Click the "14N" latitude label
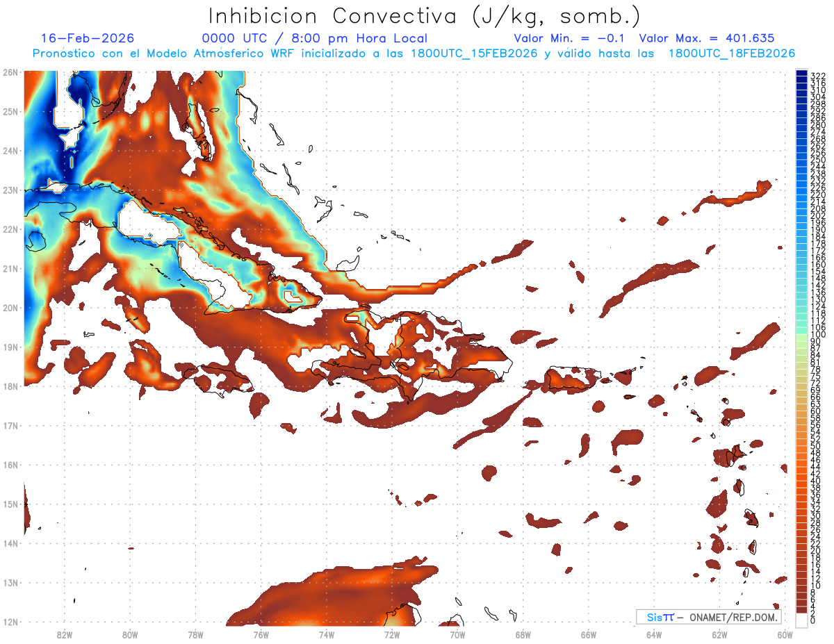The image size is (834, 644). pyautogui.click(x=10, y=543)
